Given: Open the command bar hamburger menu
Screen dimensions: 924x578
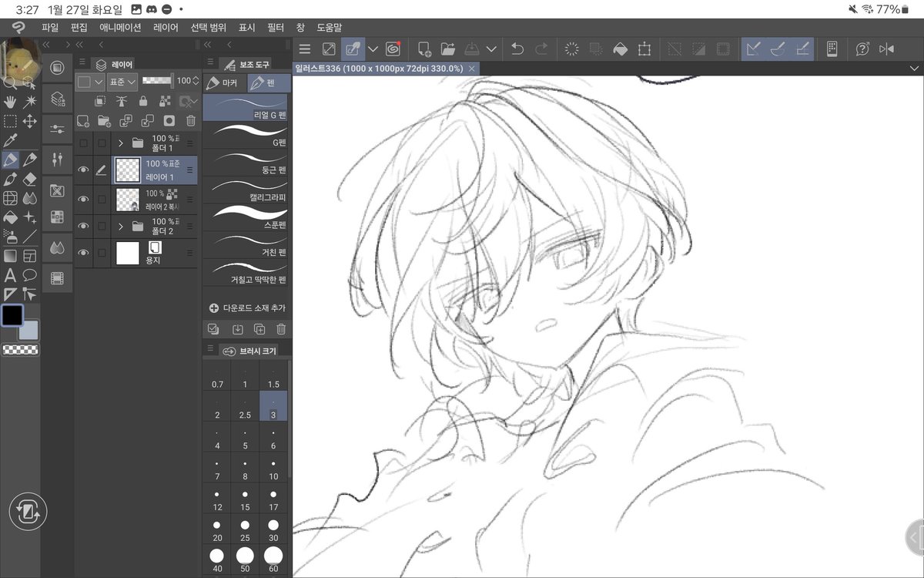Looking at the screenshot, I should [x=305, y=49].
